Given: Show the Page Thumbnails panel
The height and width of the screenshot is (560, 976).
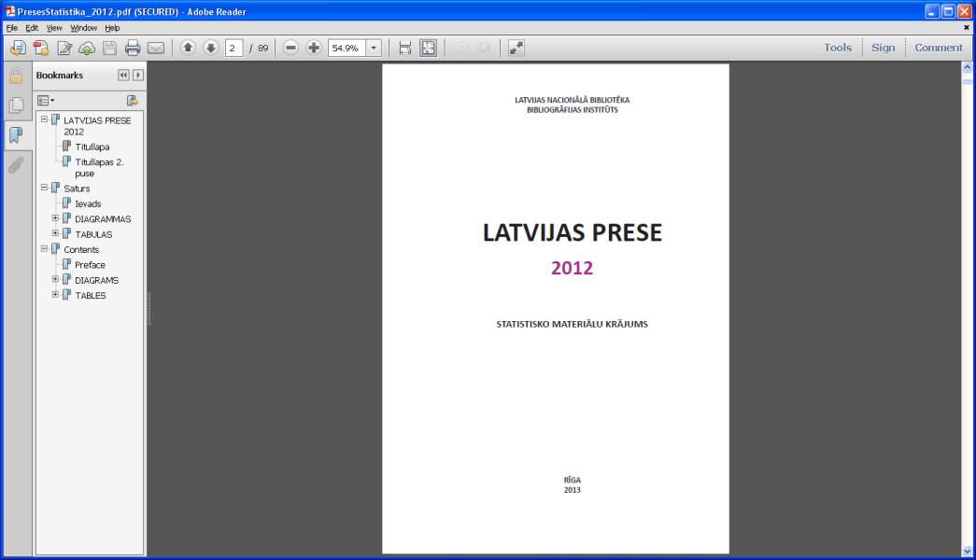Looking at the screenshot, I should 16,105.
